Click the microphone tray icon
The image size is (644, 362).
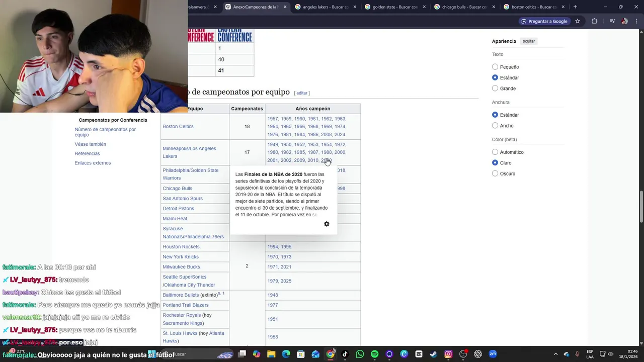pyautogui.click(x=577, y=354)
